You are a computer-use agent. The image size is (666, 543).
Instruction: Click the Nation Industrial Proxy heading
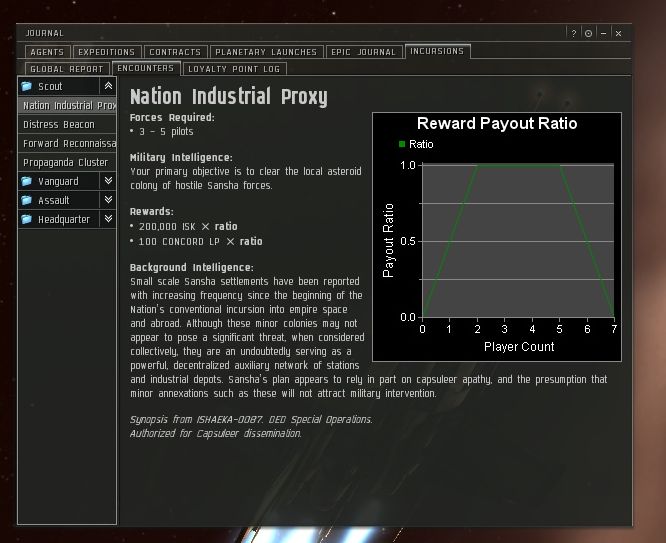(229, 96)
